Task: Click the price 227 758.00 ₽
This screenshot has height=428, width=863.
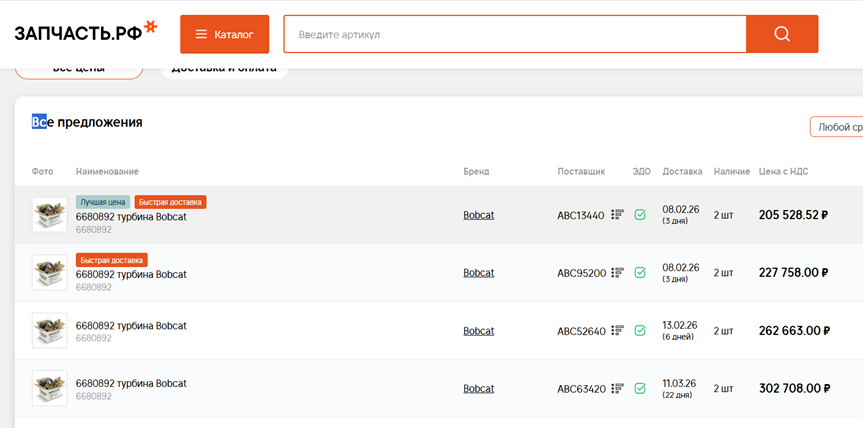Action: [793, 273]
